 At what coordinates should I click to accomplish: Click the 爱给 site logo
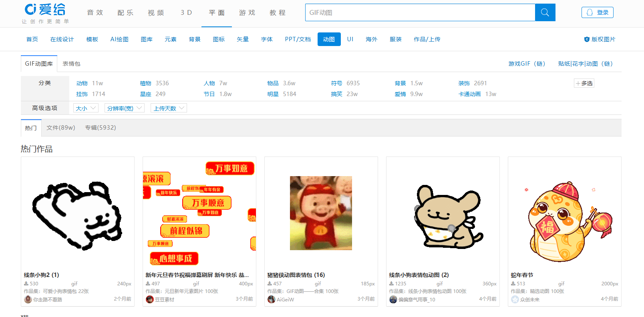pos(45,10)
